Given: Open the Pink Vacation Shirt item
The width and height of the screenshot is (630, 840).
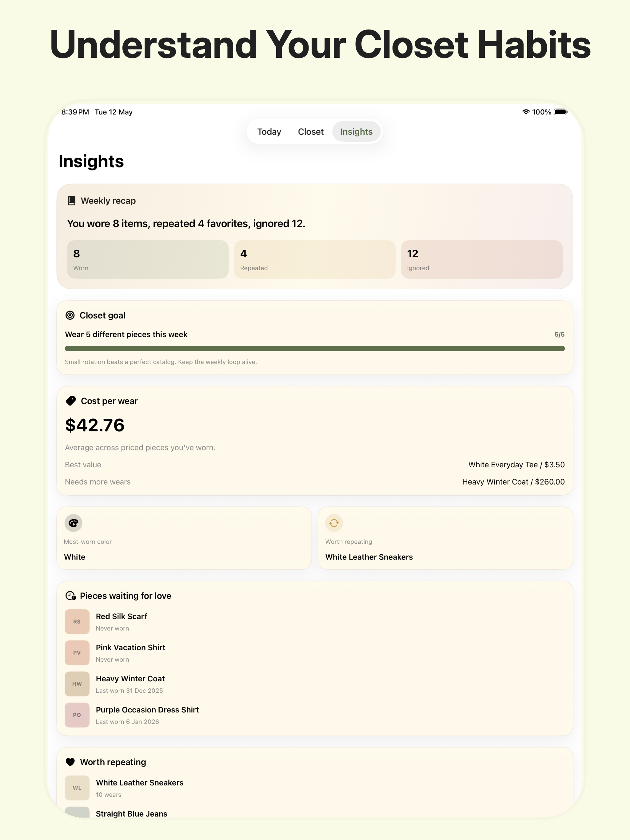Looking at the screenshot, I should point(315,653).
